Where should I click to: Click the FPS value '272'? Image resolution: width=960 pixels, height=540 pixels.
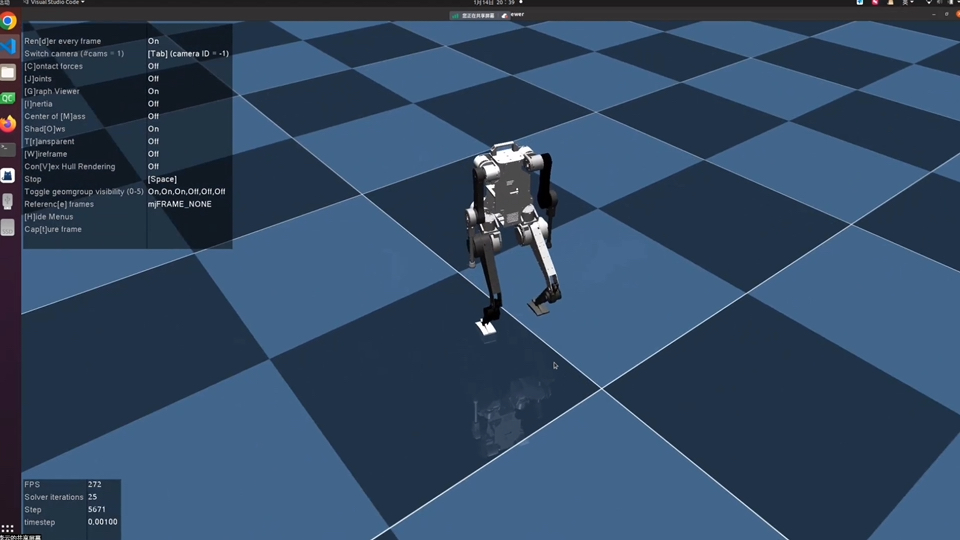coord(94,484)
